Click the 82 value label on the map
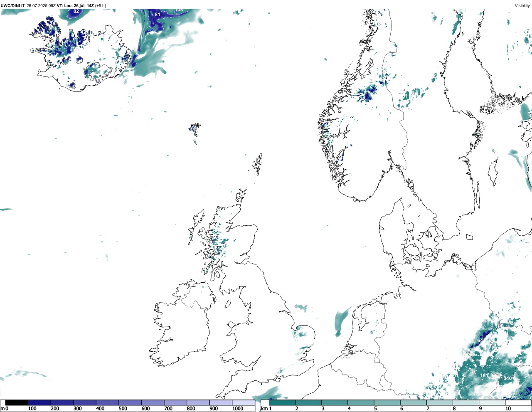The image size is (532, 412). click(76, 11)
